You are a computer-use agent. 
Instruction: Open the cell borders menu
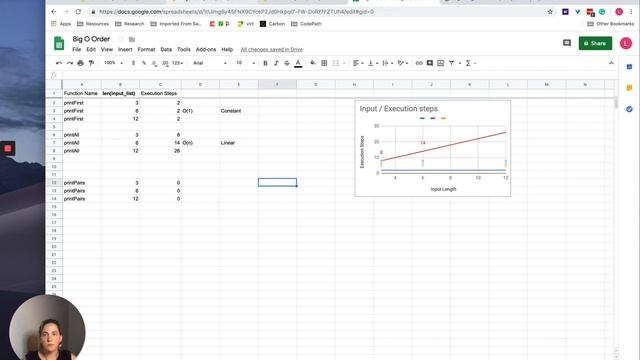coord(324,63)
